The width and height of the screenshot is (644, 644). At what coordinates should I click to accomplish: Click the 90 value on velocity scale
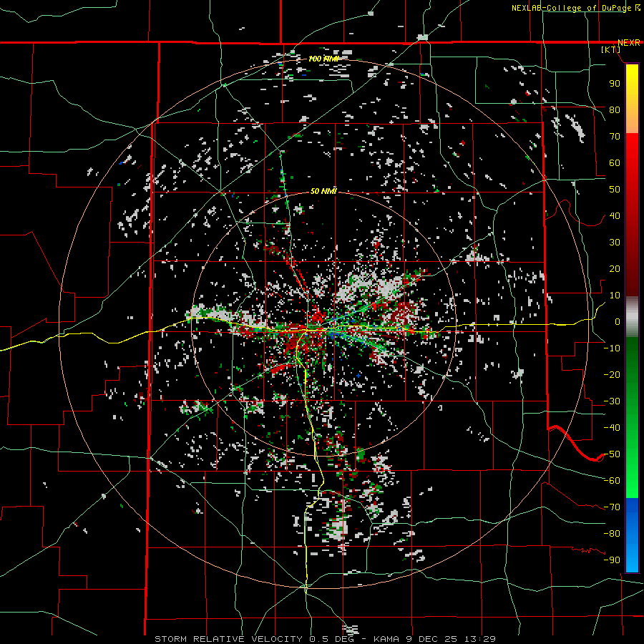[615, 84]
